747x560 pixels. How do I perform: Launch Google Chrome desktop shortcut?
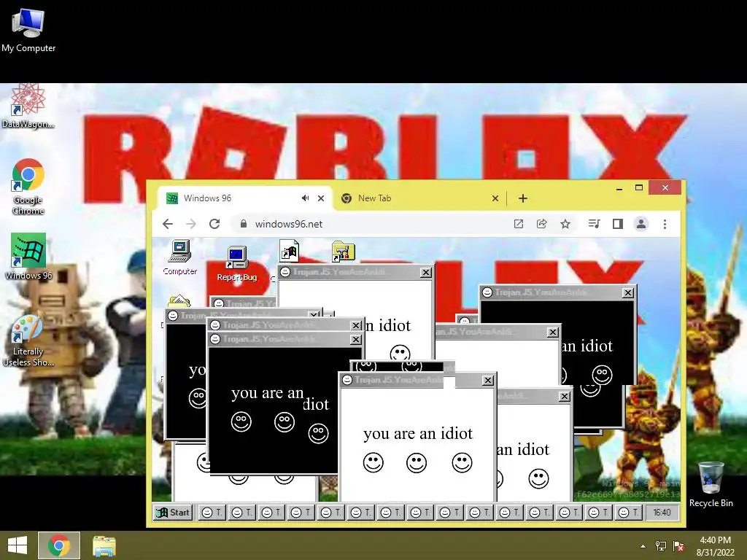28,187
